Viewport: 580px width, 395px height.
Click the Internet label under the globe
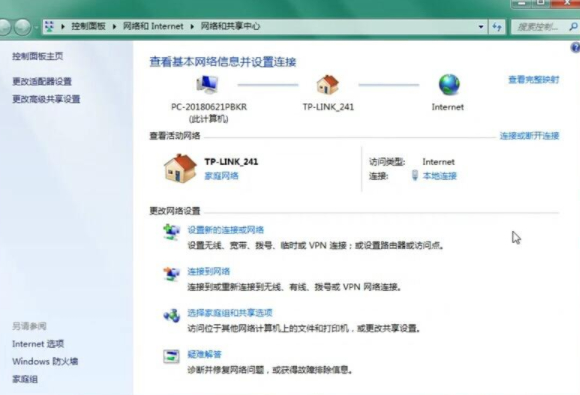448,107
